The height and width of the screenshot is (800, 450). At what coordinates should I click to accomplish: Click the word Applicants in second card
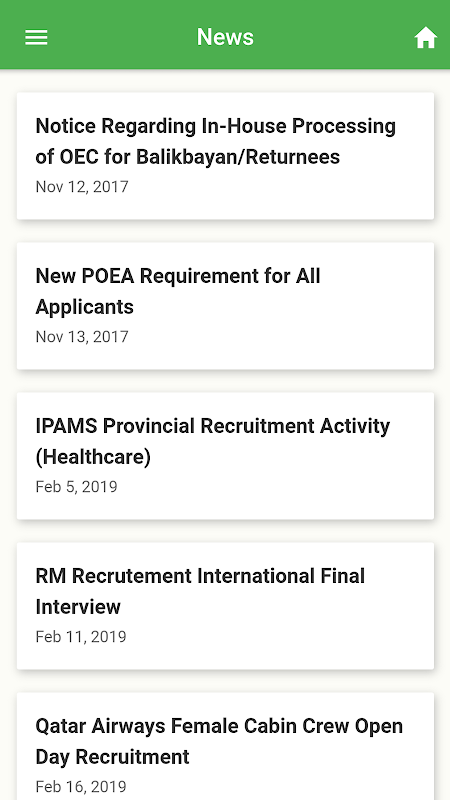tap(85, 307)
